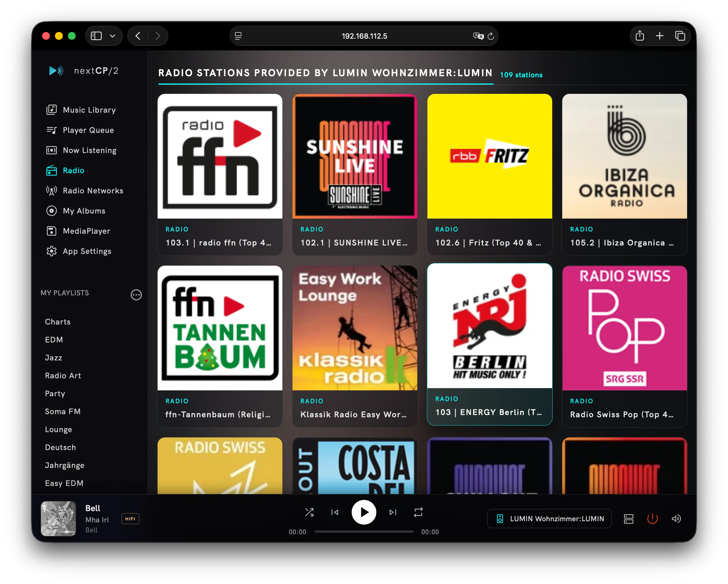Image resolution: width=728 pixels, height=584 pixels.
Task: Click the Safari sidebar toggle button
Action: point(96,36)
